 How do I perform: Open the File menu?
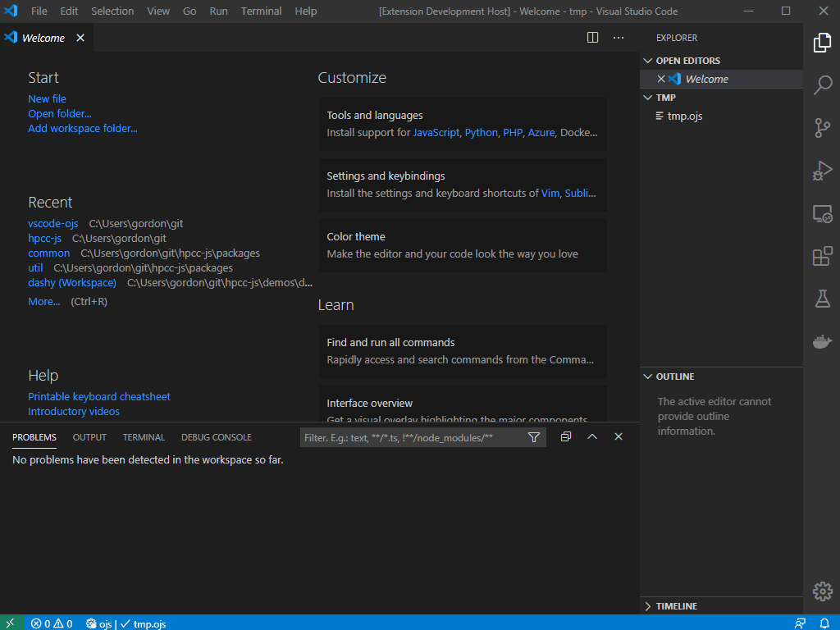(x=39, y=11)
